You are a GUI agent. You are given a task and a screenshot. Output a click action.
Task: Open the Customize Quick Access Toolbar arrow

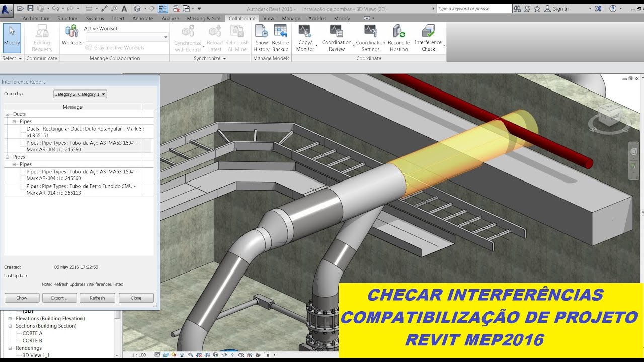199,8
